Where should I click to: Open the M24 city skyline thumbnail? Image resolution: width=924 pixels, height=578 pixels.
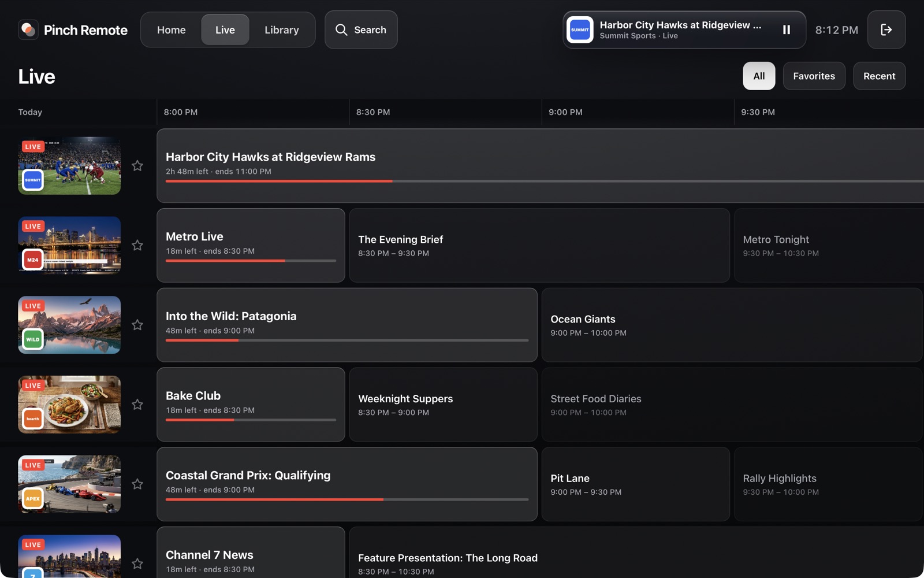pyautogui.click(x=69, y=246)
